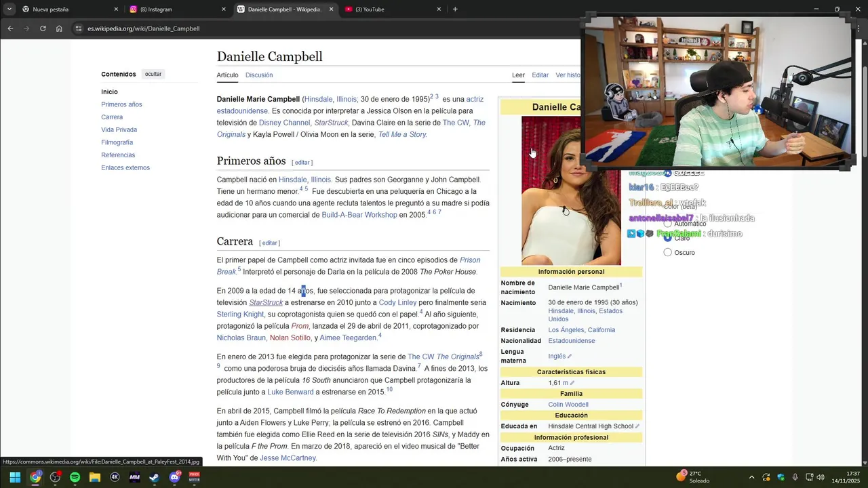Open a new browser tab with plus

tap(455, 9)
